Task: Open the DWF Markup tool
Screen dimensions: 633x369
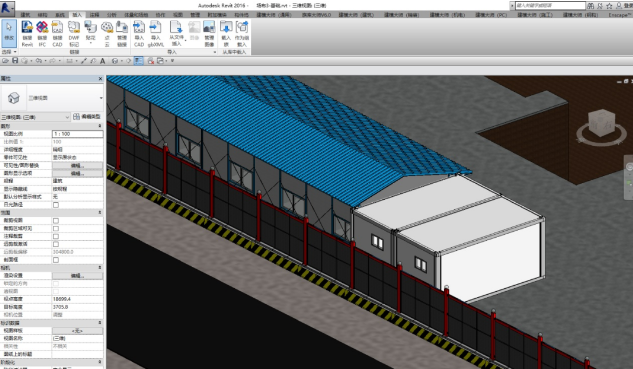Action: pyautogui.click(x=74, y=34)
